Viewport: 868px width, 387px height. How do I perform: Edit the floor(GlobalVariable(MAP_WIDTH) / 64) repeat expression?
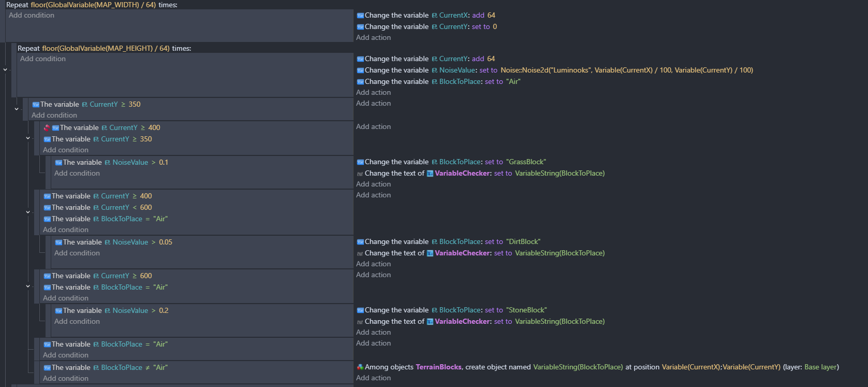point(93,5)
